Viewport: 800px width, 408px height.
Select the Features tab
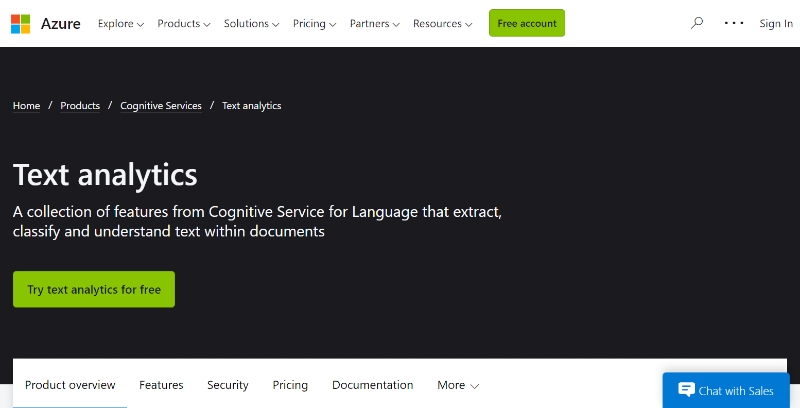click(x=161, y=385)
